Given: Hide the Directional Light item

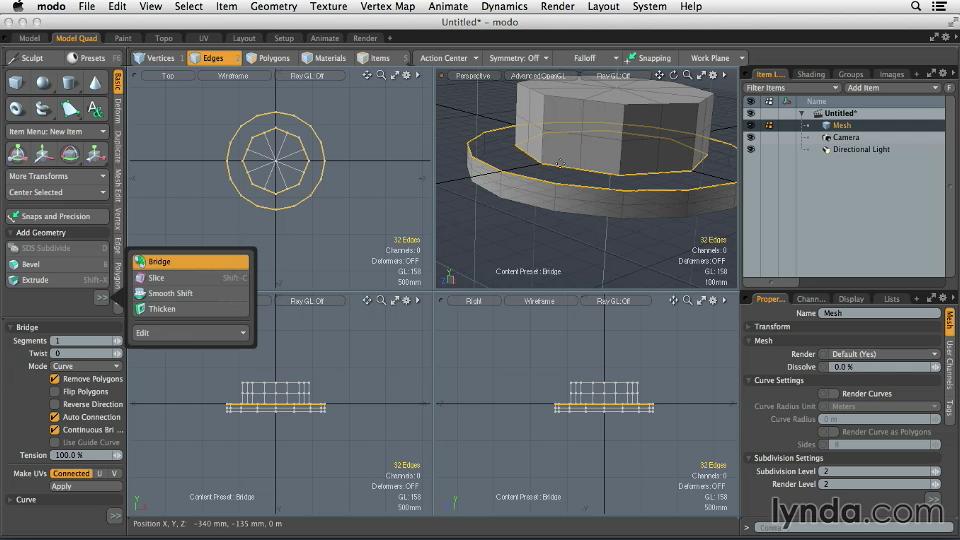Looking at the screenshot, I should [x=750, y=150].
